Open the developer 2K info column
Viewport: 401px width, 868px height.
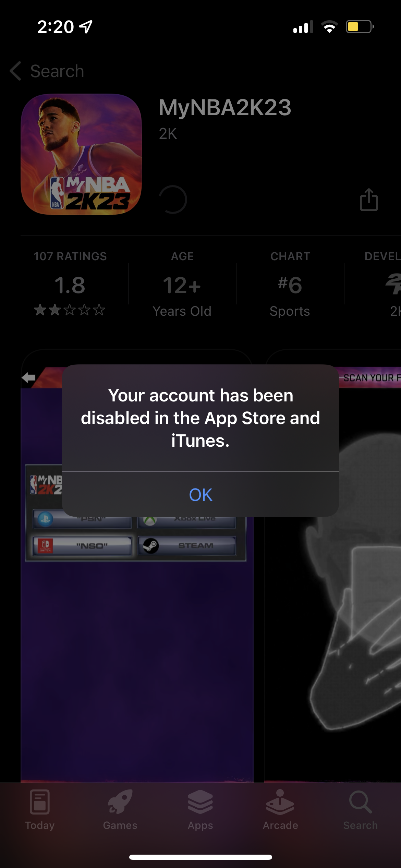pyautogui.click(x=382, y=285)
